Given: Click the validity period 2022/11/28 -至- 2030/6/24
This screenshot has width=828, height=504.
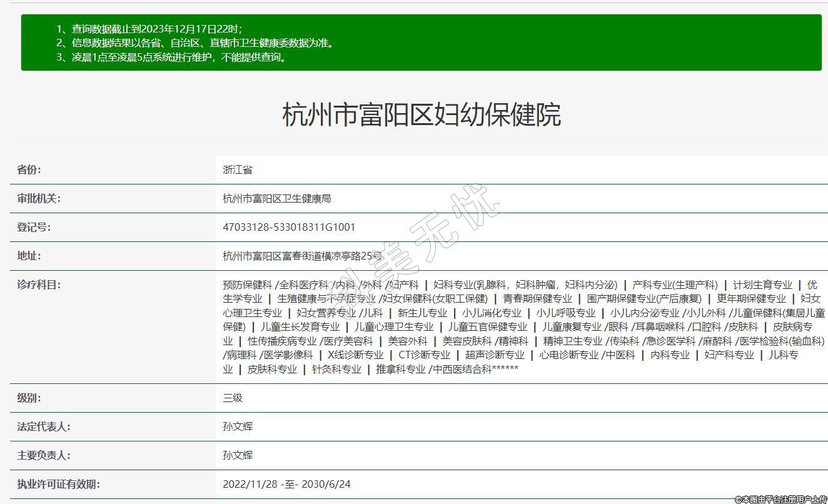Looking at the screenshot, I should tap(286, 484).
